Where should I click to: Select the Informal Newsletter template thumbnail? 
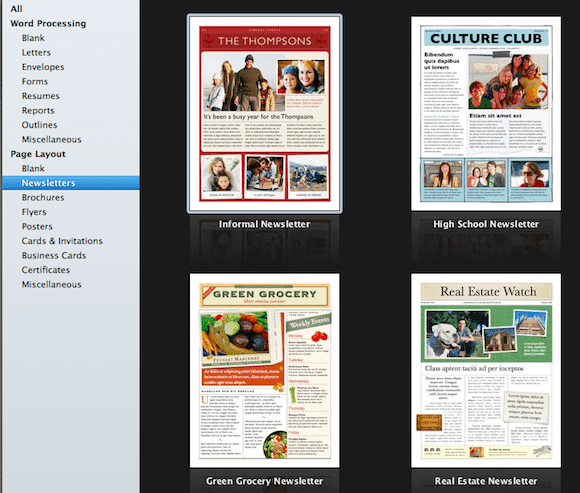tap(264, 114)
